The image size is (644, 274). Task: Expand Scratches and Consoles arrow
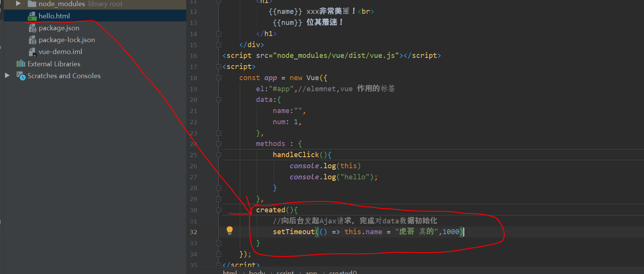7,75
